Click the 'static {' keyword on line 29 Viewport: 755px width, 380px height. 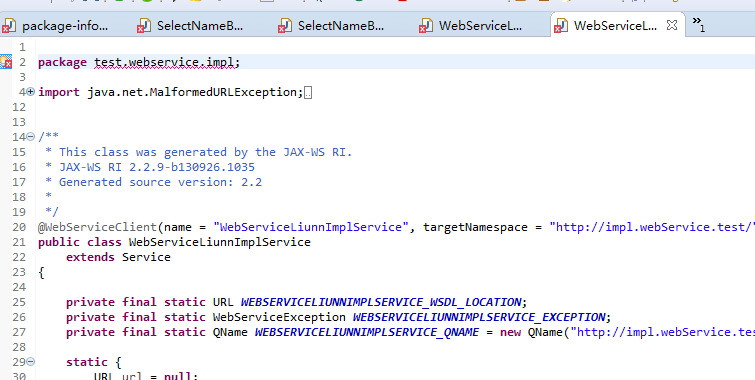point(93,362)
